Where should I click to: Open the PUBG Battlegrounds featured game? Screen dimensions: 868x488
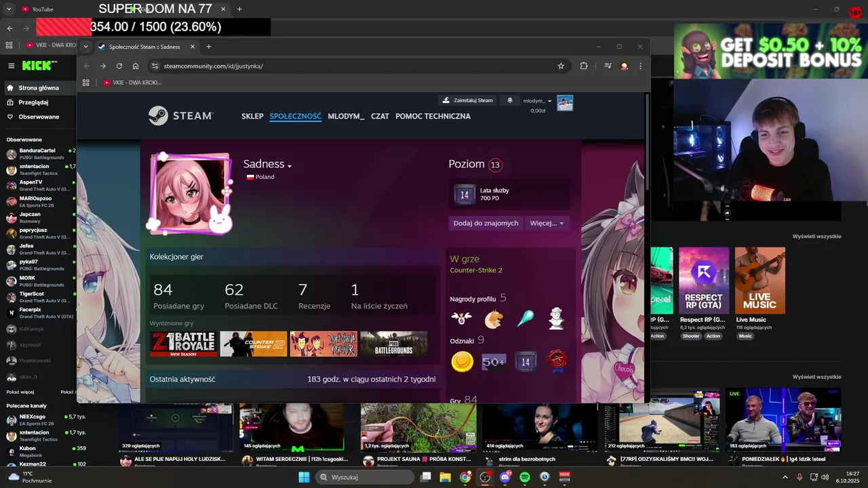[393, 344]
